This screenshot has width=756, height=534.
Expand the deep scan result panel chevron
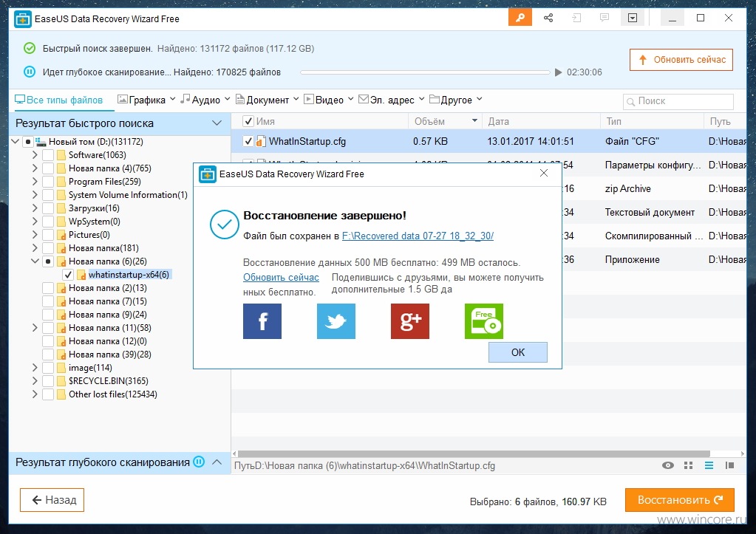point(217,462)
